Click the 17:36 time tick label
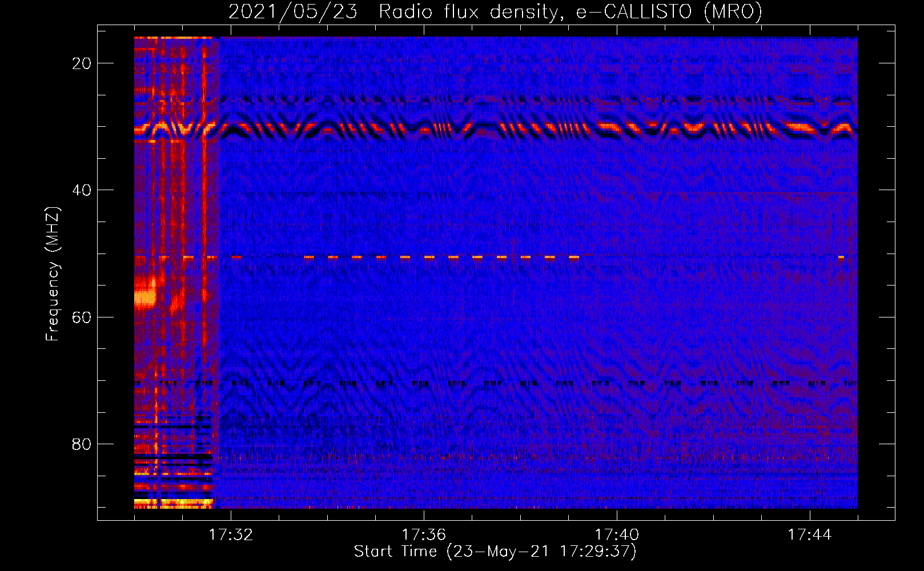 (x=424, y=534)
